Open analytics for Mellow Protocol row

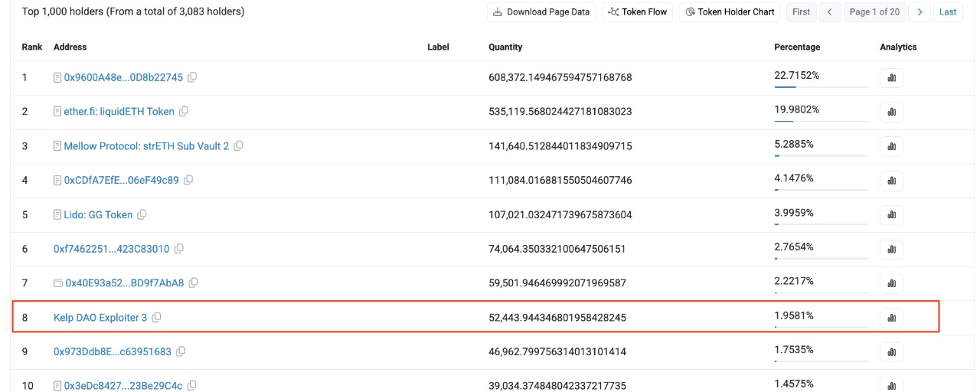coord(891,146)
